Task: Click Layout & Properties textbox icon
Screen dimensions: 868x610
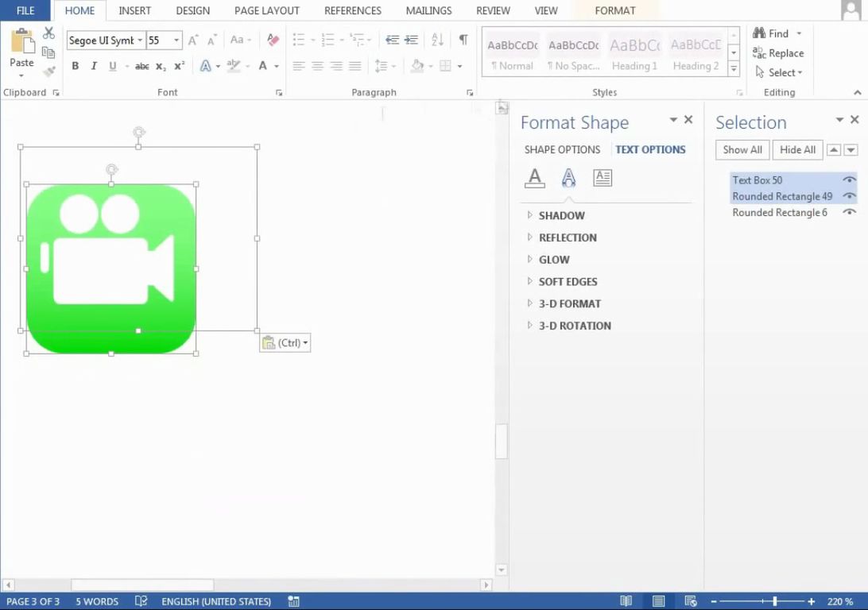Action: tap(603, 178)
